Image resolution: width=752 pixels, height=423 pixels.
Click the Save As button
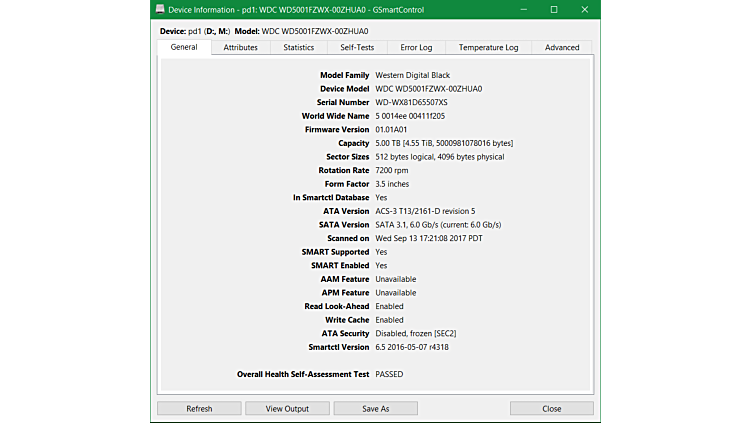tap(375, 409)
